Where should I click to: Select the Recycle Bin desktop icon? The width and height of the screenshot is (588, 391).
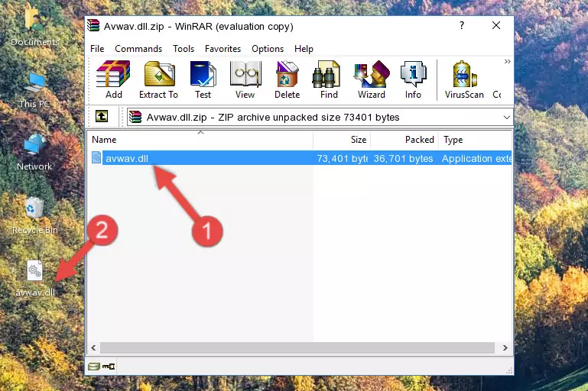click(x=35, y=216)
